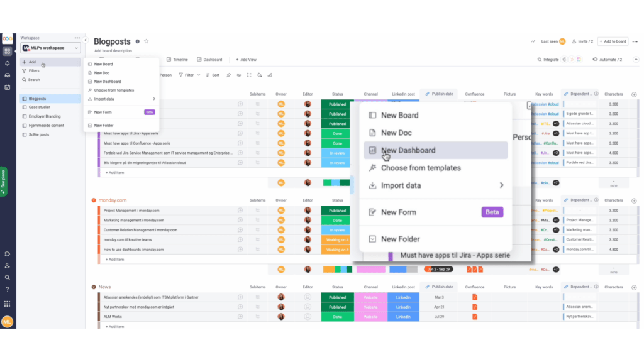Add a column with plus in News header

click(634, 287)
